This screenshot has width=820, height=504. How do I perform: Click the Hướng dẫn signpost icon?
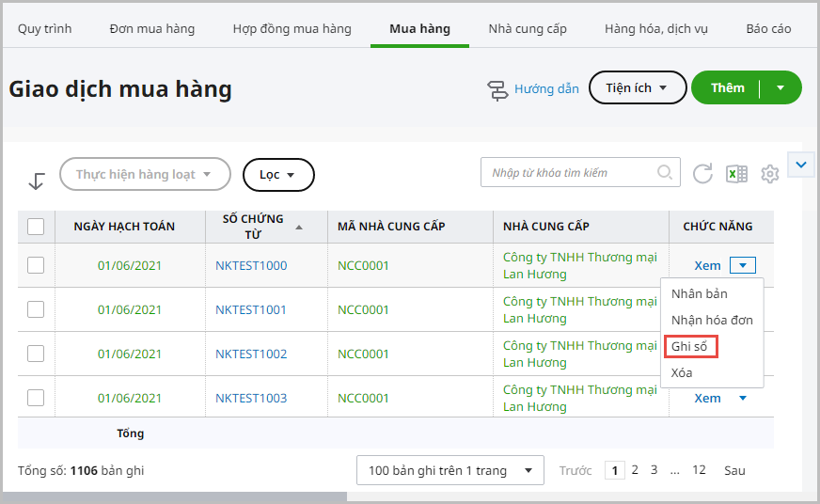497,89
